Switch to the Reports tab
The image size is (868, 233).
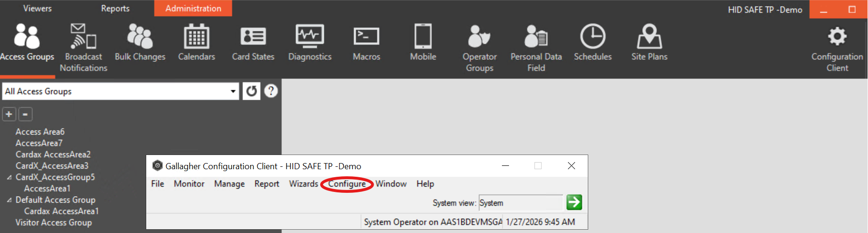[115, 9]
